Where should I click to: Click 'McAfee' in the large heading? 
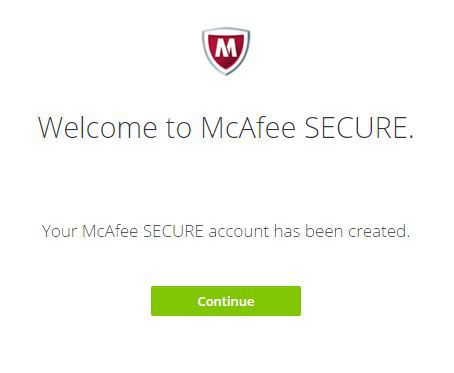(248, 127)
